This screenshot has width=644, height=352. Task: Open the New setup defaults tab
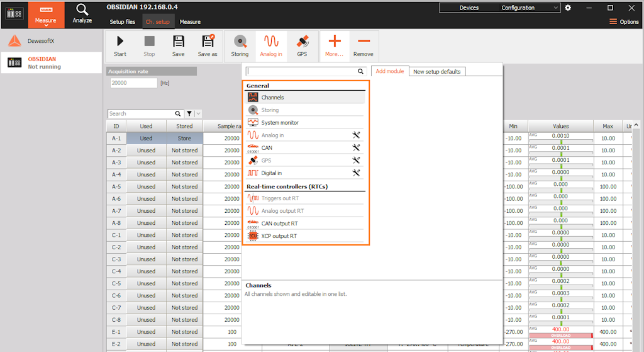tap(437, 72)
